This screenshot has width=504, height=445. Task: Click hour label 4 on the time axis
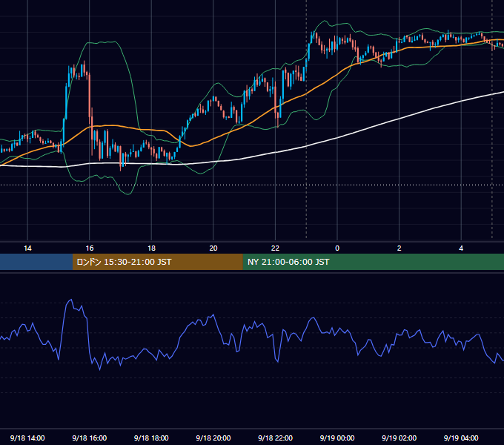tap(461, 248)
